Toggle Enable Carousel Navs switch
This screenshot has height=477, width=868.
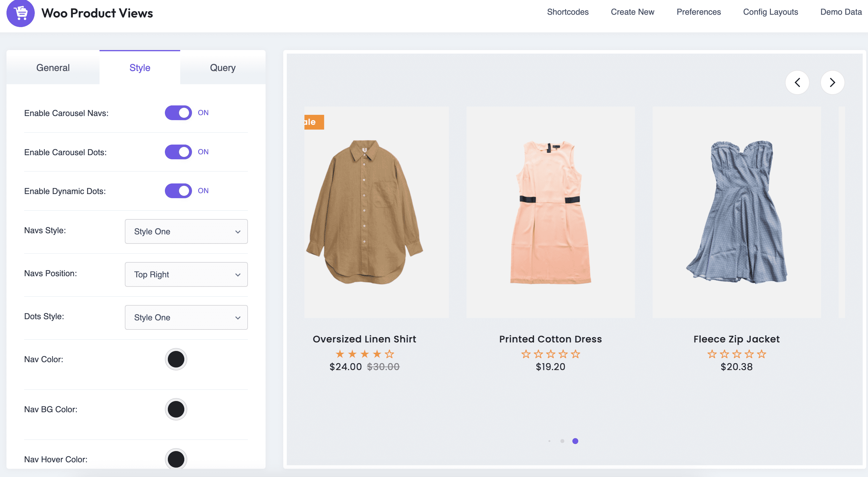coord(178,113)
